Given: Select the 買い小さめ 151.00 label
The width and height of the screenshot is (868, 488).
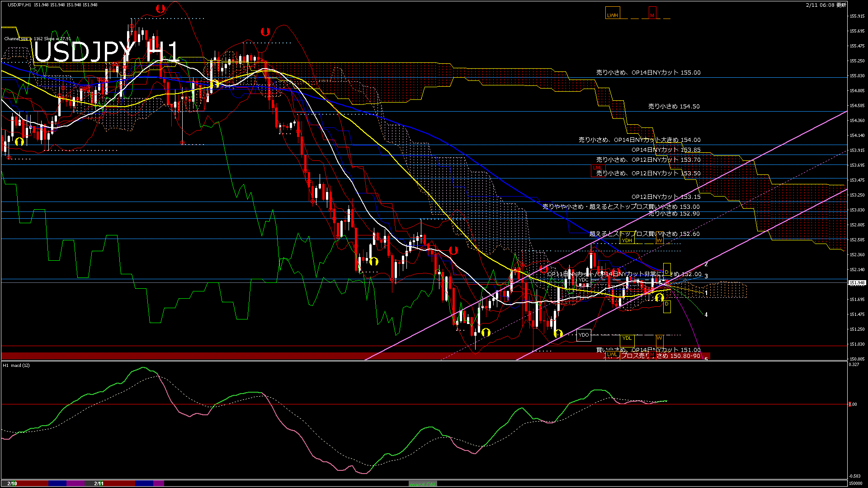Looking at the screenshot, I should tap(648, 350).
